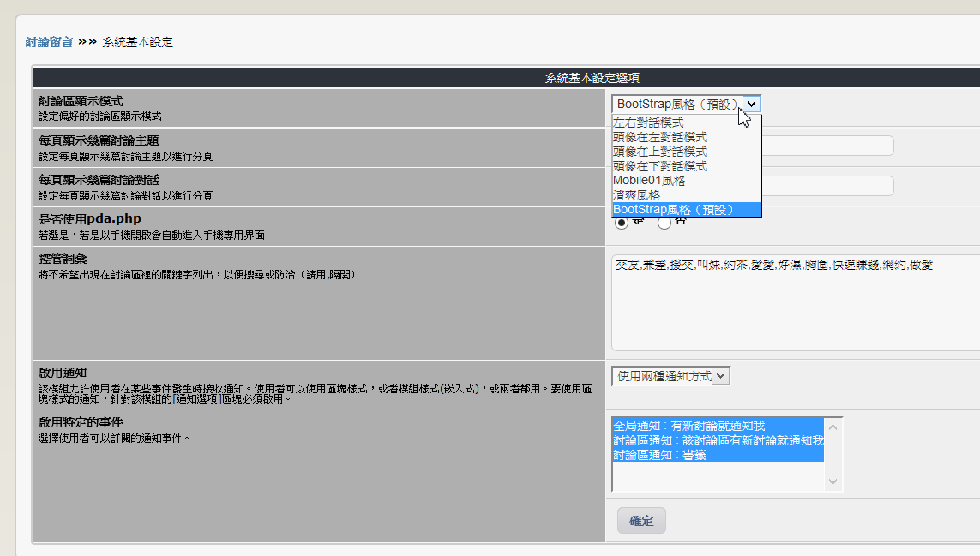Select 討論區通知 : 該討論區有新討論就通知我 event
Viewport: 980px width, 556px height.
tap(718, 440)
